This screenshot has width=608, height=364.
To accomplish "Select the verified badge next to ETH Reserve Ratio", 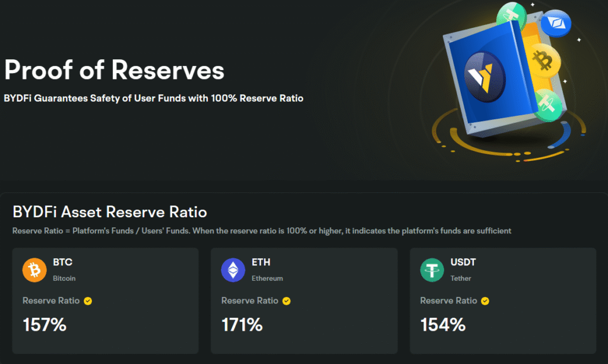I will pyautogui.click(x=286, y=301).
